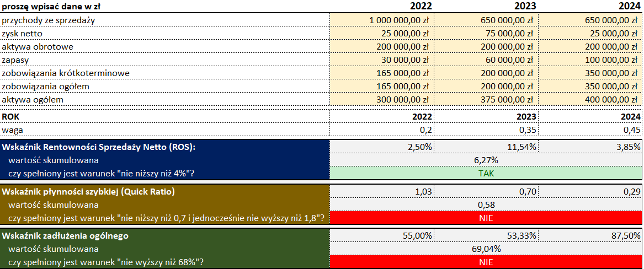Click the ROS 2023 value 11,54%
This screenshot has width=644, height=269.
coord(521,147)
